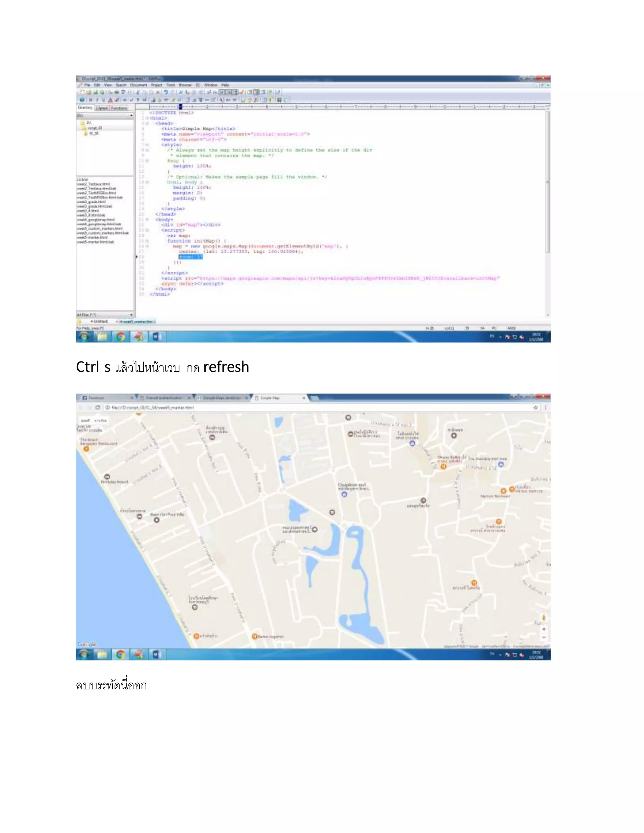Click the Find toolbar icon
This screenshot has height=833, width=644.
point(180,92)
